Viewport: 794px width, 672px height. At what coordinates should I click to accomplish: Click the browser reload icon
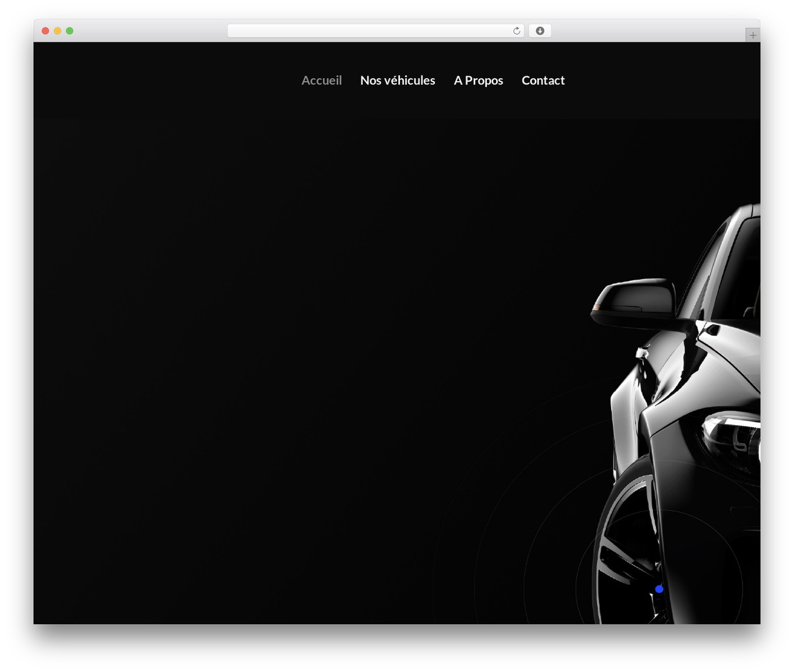[x=517, y=31]
